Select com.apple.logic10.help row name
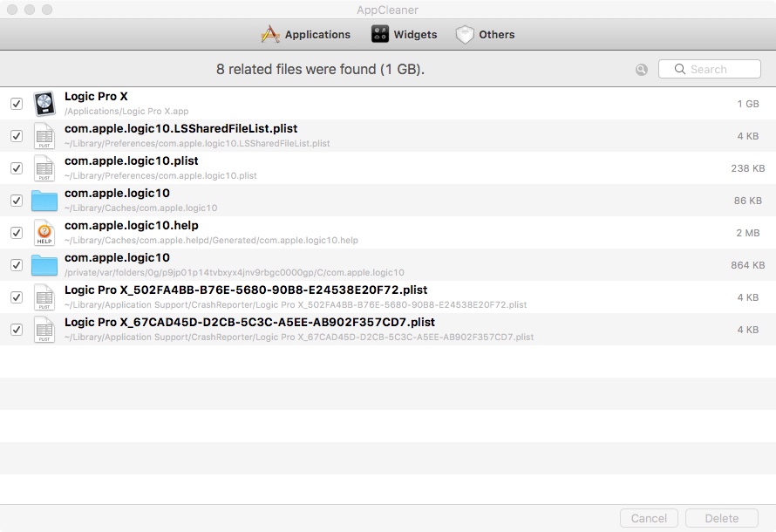This screenshot has width=776, height=532. (x=131, y=226)
